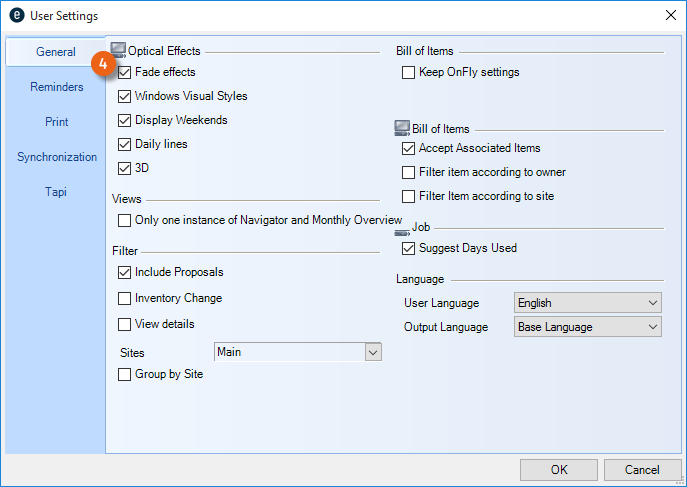Check Filter item according to owner
687x487 pixels.
[409, 172]
